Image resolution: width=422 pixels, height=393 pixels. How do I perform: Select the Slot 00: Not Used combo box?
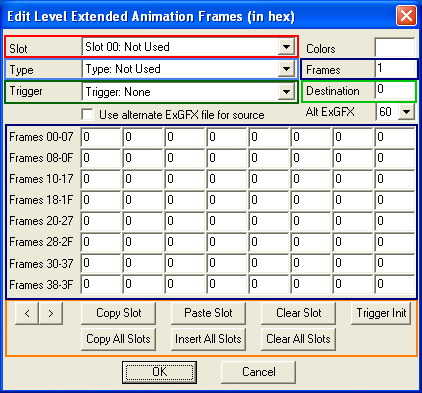click(189, 47)
